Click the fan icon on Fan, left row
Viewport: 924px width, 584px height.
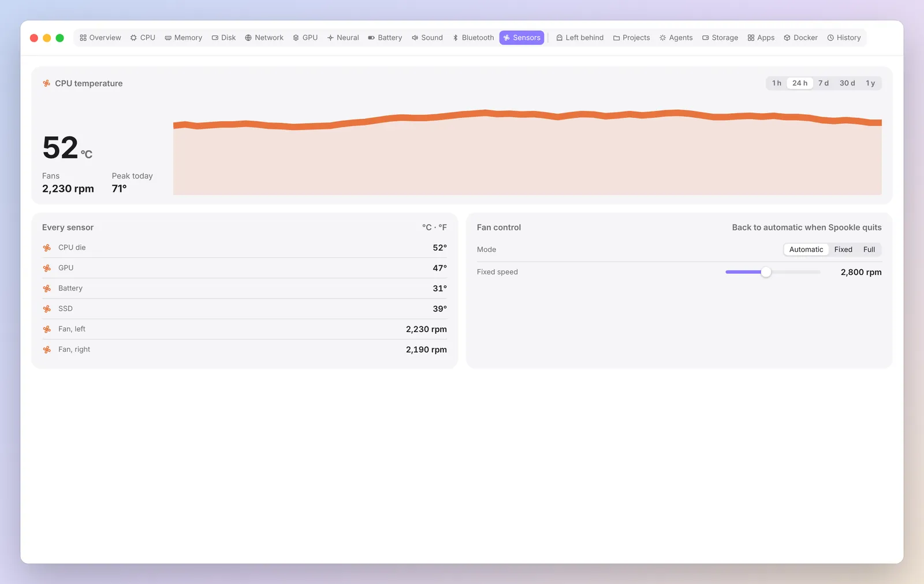(47, 329)
